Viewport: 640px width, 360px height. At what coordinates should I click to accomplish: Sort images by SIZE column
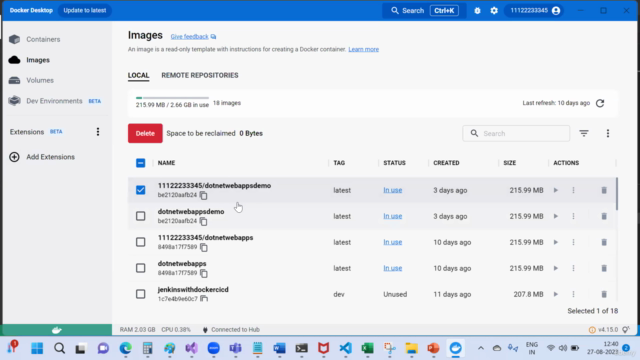(509, 163)
